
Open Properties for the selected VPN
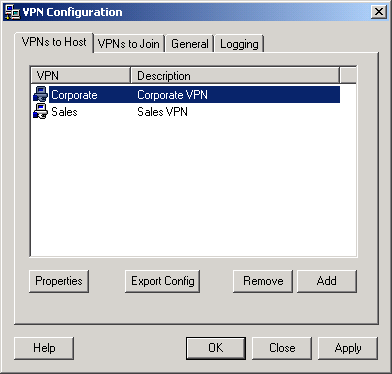59,281
